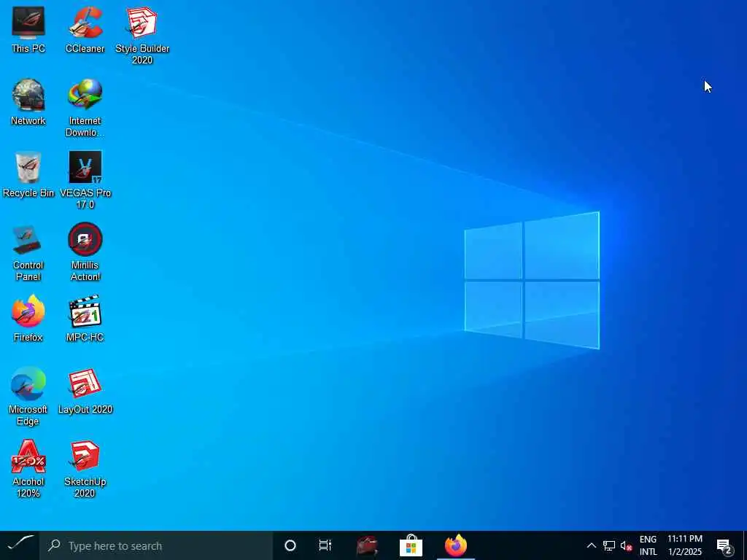This screenshot has width=747, height=560.
Task: Select the Network desktop icon
Action: click(28, 102)
